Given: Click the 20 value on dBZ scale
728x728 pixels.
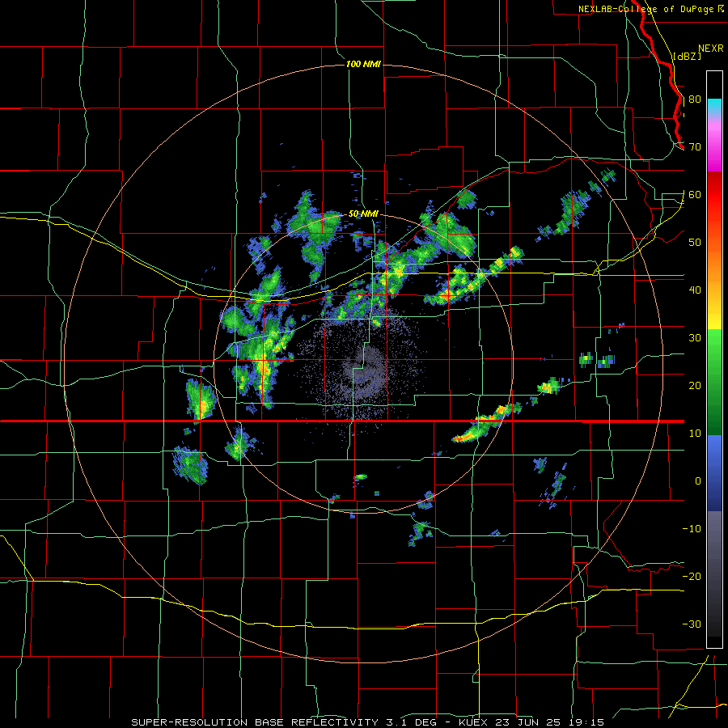Looking at the screenshot, I should coord(695,385).
